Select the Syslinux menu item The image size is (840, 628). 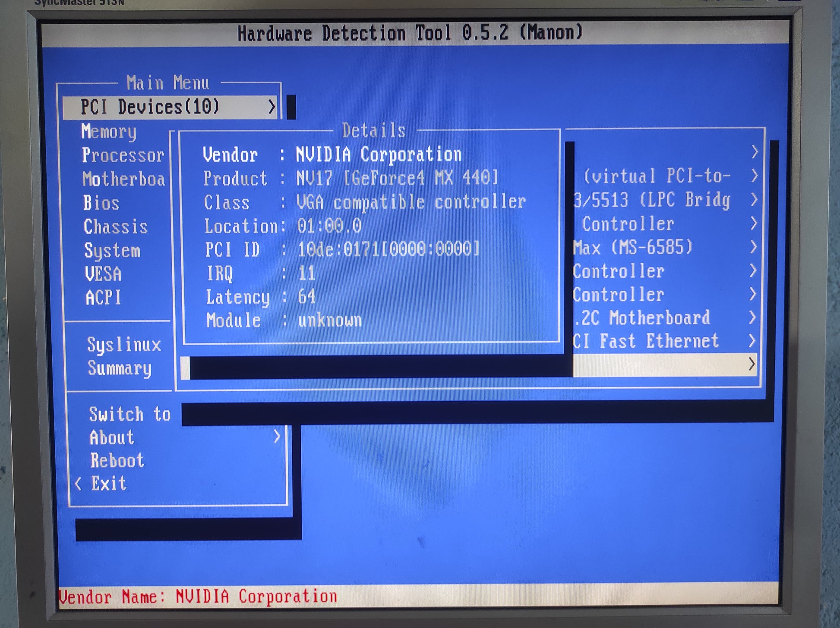coord(123,345)
